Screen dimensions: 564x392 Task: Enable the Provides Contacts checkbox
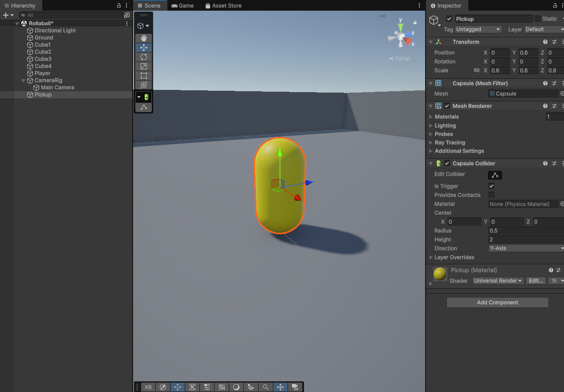tap(491, 195)
